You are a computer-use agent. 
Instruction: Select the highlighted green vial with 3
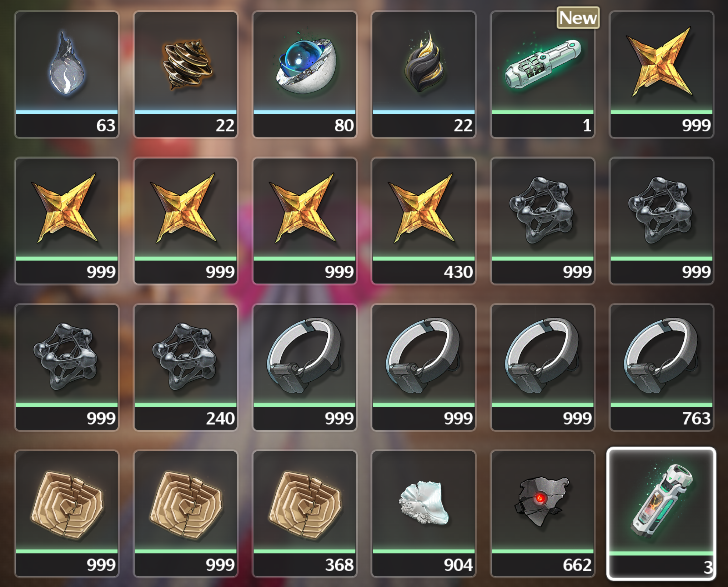tap(661, 514)
